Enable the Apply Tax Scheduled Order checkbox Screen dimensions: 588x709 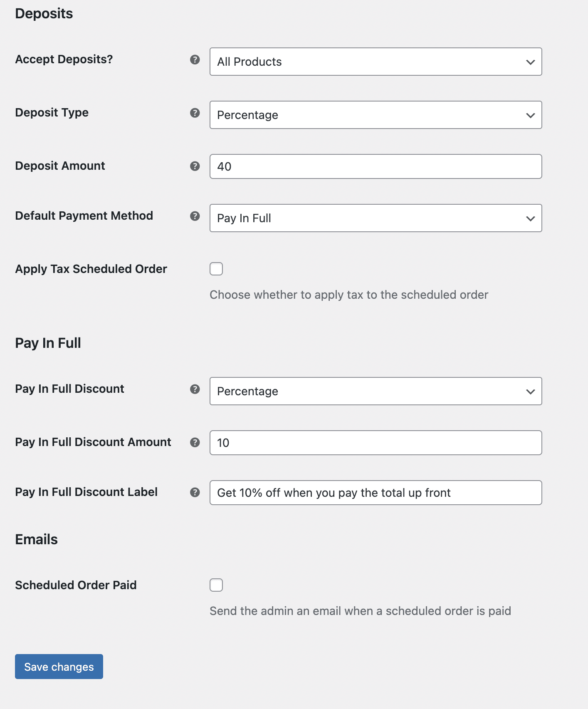tap(216, 269)
